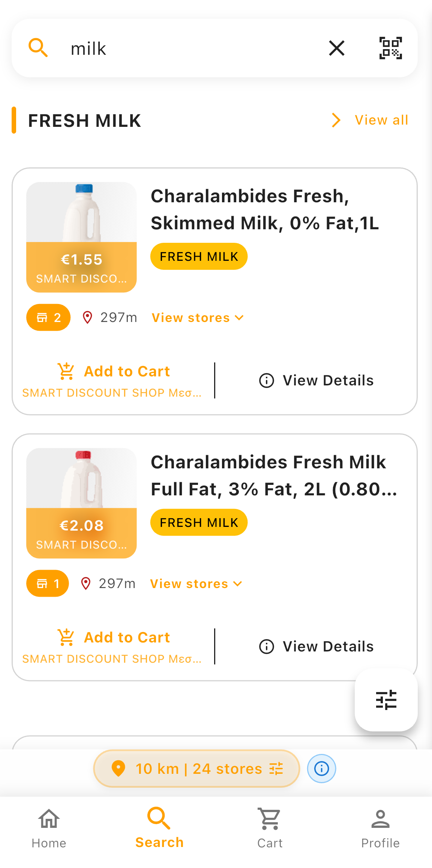
Task: Expand View stores for skimmed milk
Action: point(198,318)
